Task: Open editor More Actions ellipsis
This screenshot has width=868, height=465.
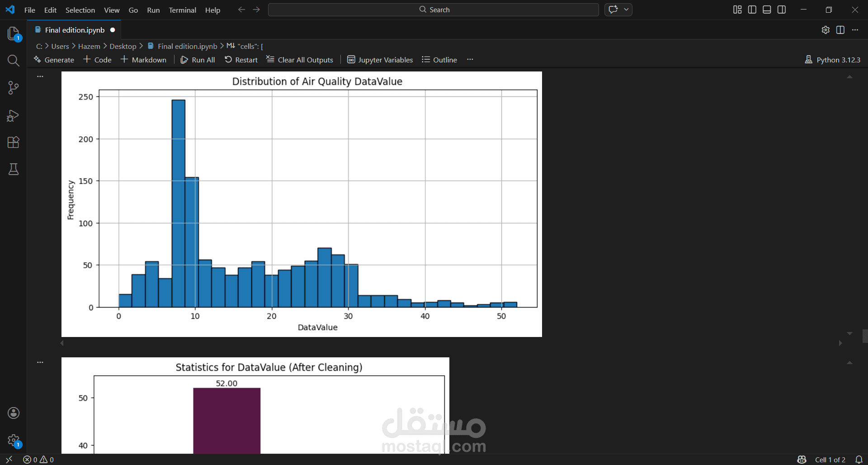Action: coord(855,30)
